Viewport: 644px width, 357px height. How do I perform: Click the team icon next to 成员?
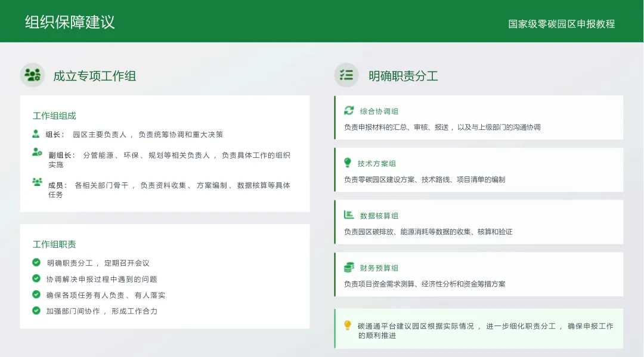click(x=37, y=182)
